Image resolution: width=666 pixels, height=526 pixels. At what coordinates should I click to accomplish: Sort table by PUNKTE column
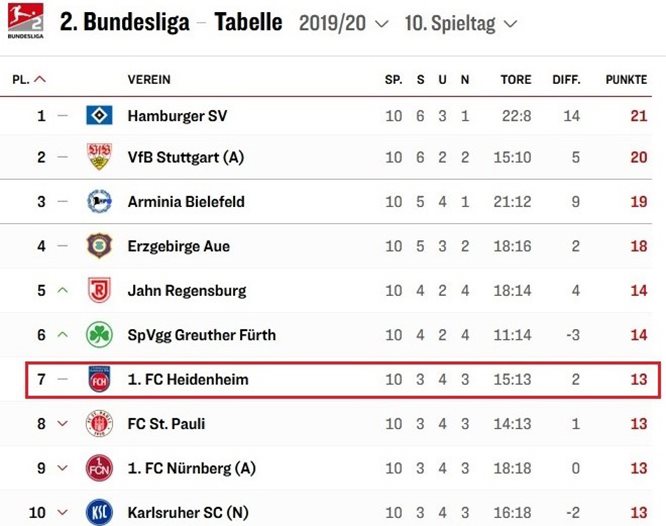click(x=626, y=79)
